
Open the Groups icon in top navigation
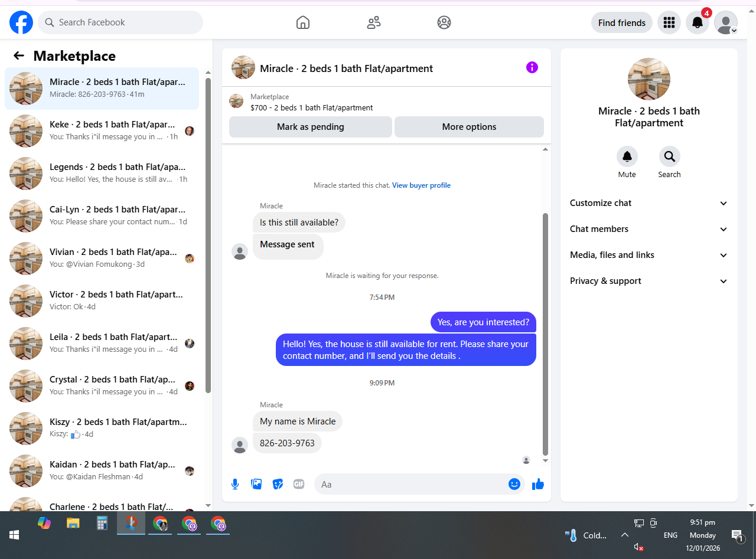pos(444,22)
